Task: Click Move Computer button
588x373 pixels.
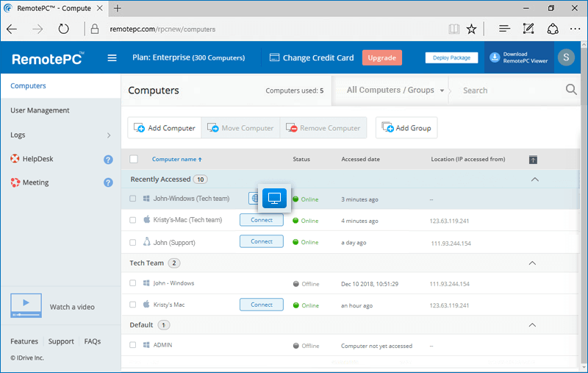Action: click(240, 128)
